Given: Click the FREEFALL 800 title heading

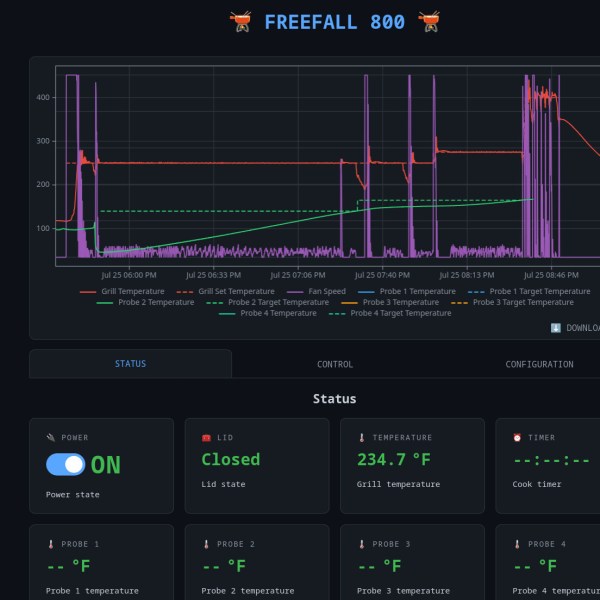Looking at the screenshot, I should pyautogui.click(x=334, y=22).
